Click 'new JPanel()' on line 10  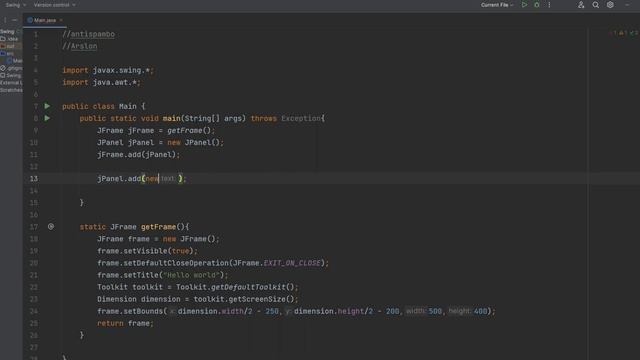pos(193,142)
